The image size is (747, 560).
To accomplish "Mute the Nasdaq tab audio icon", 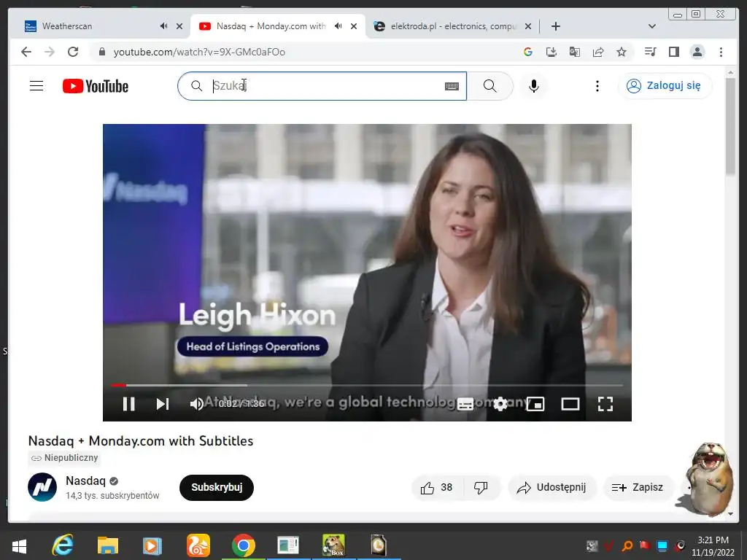I will coord(338,26).
